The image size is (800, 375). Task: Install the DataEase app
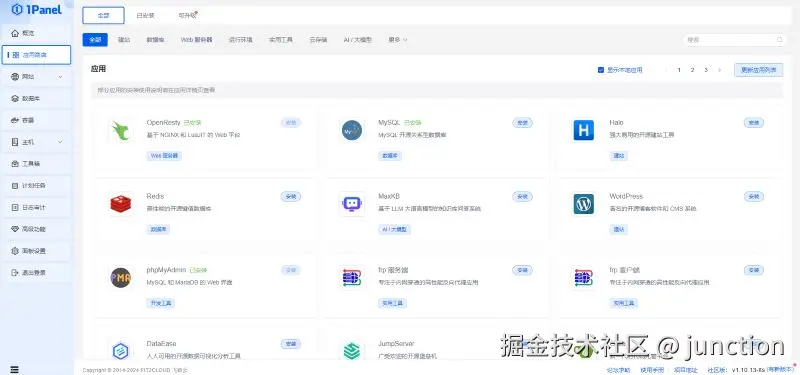291,344
